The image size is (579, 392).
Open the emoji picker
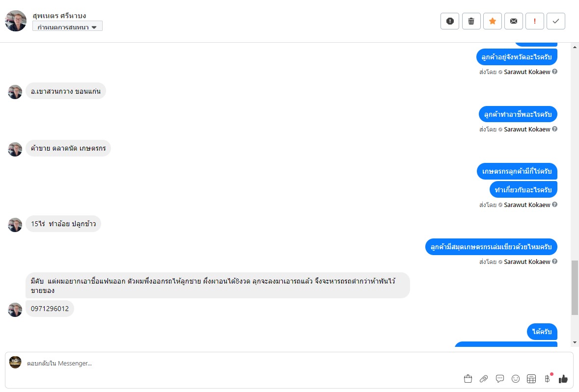[x=516, y=379]
